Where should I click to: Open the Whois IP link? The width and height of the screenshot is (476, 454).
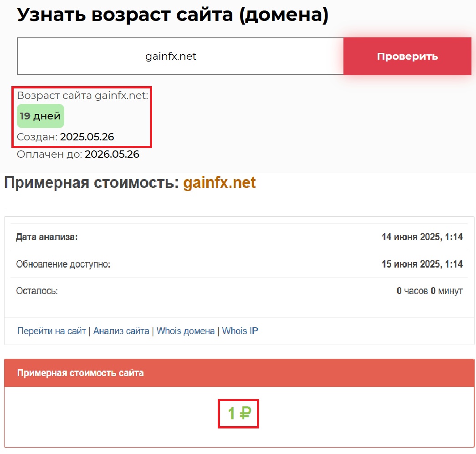pos(240,331)
